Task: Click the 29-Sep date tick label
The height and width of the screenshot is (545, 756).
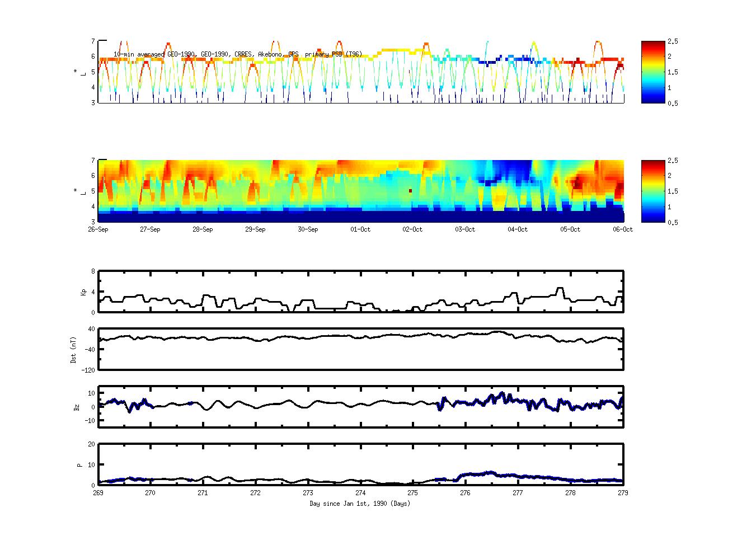Action: (x=255, y=229)
